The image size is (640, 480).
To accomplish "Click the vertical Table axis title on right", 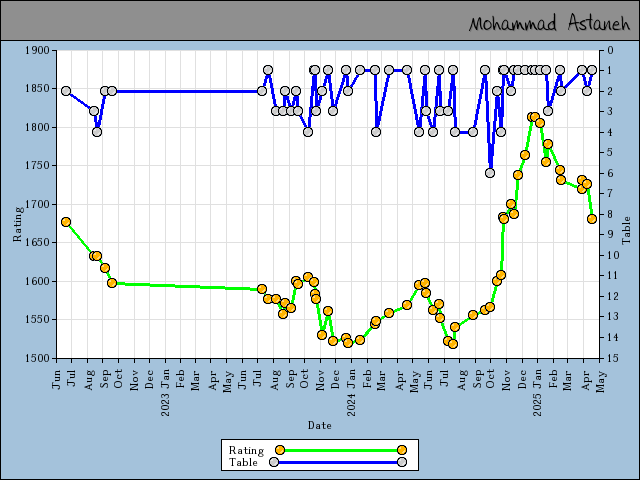I will (626, 231).
